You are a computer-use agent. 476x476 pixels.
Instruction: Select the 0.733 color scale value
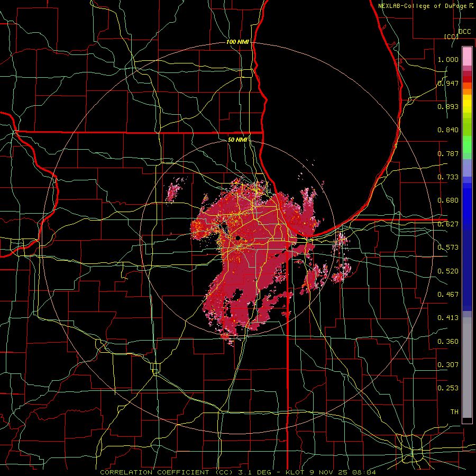(448, 177)
